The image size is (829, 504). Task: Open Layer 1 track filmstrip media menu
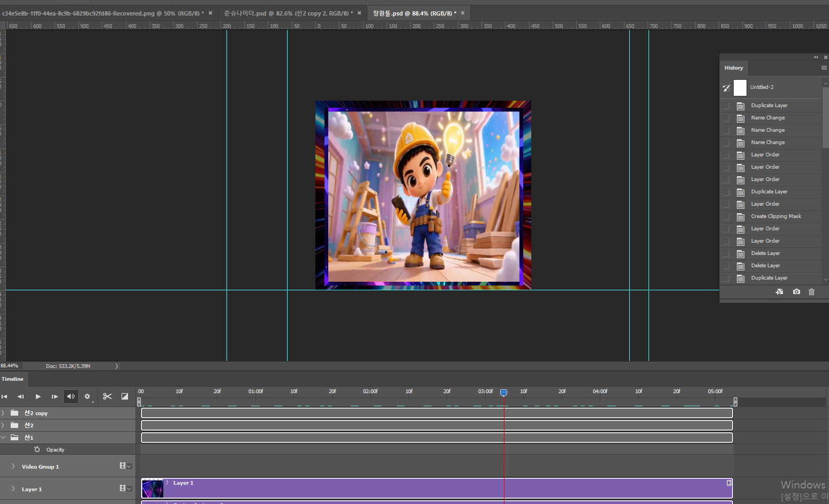pos(125,488)
